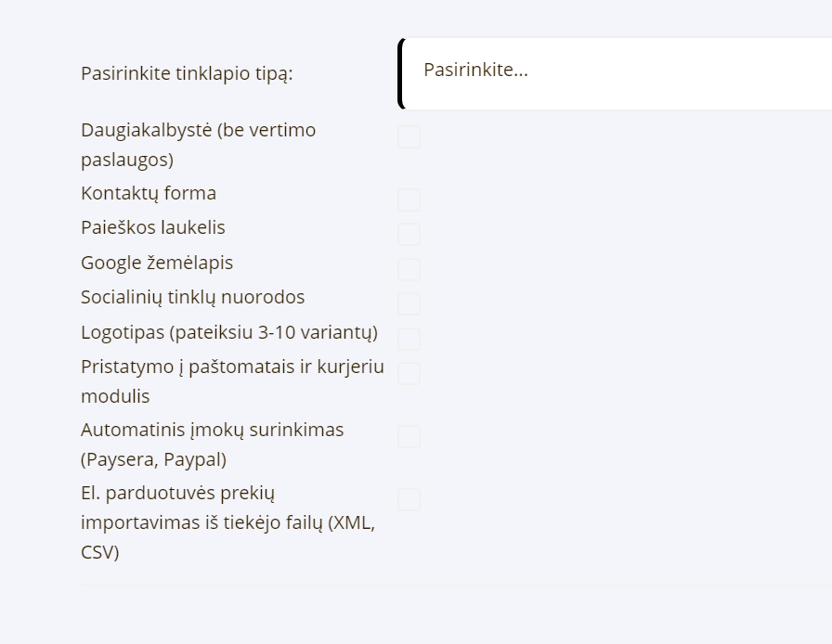Click the 'importavimas iš tiekėjo failų (XML, CSV)' text

click(227, 522)
